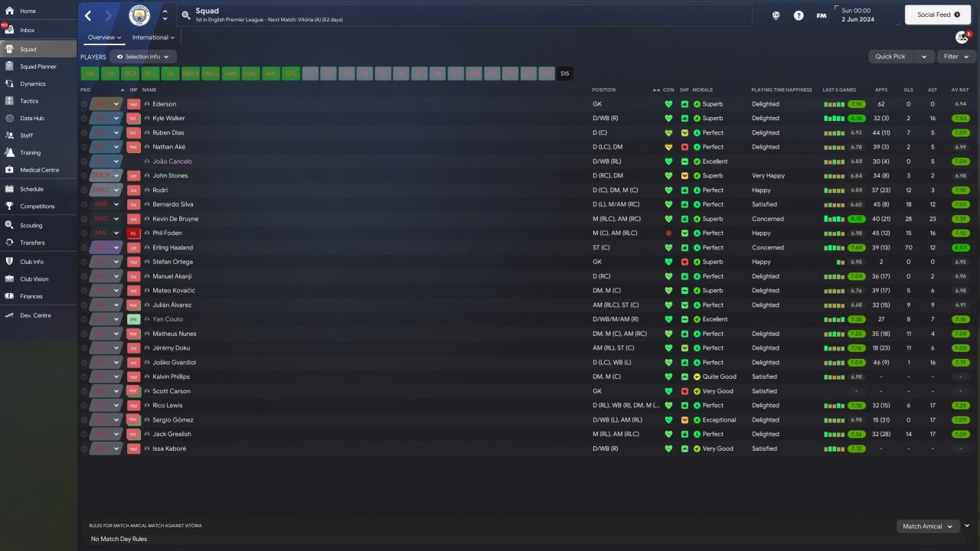Image resolution: width=980 pixels, height=551 pixels.
Task: Open the world globe icon
Action: [x=776, y=15]
